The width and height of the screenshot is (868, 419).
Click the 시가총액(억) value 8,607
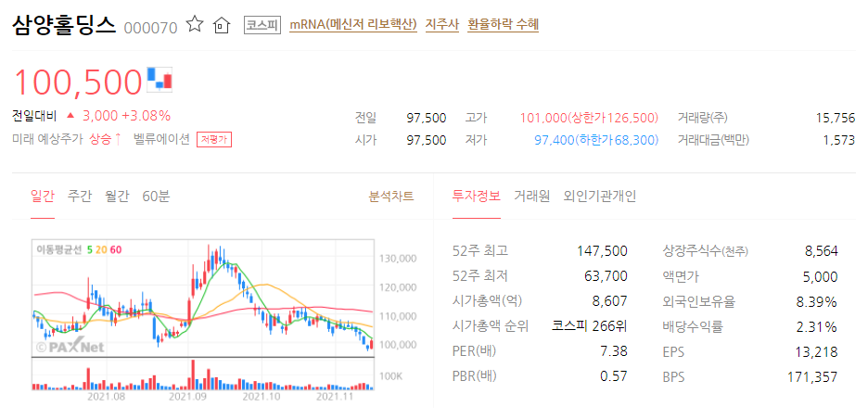click(609, 301)
